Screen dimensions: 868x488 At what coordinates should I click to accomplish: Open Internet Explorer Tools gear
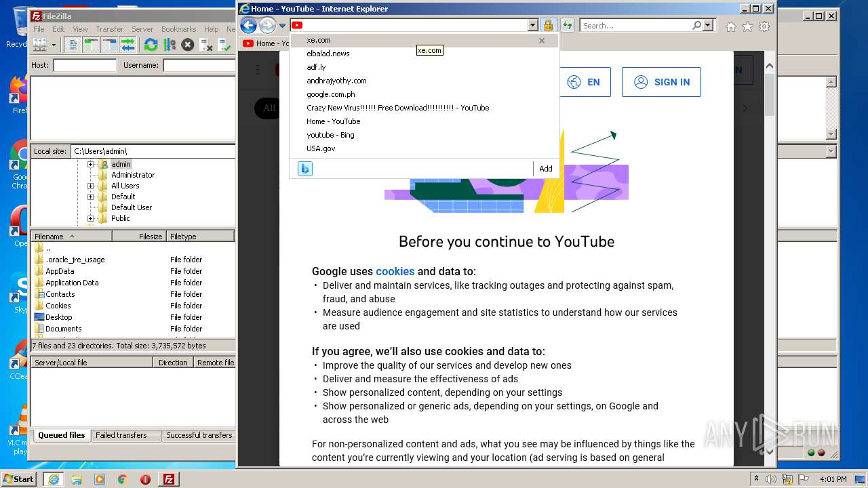(764, 26)
